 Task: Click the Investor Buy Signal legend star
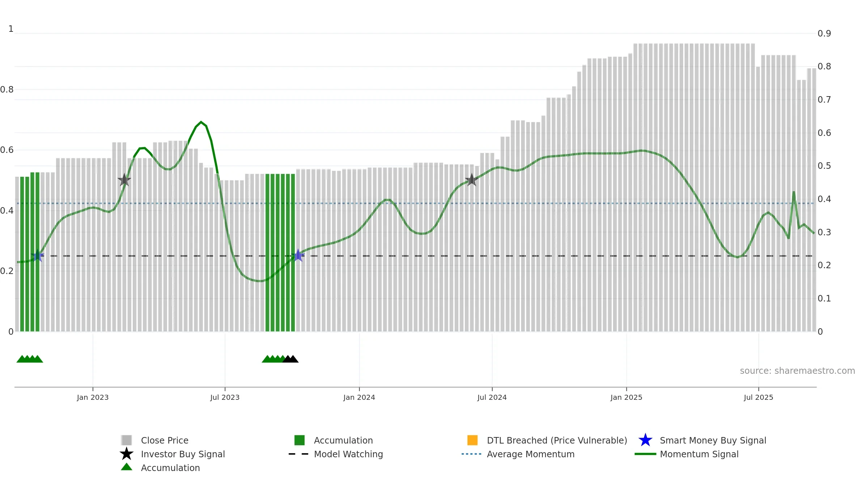coord(127,454)
